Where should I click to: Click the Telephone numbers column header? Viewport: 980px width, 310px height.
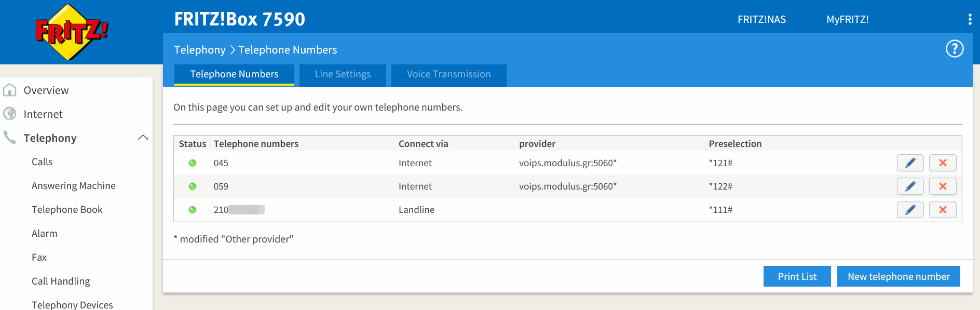[256, 144]
